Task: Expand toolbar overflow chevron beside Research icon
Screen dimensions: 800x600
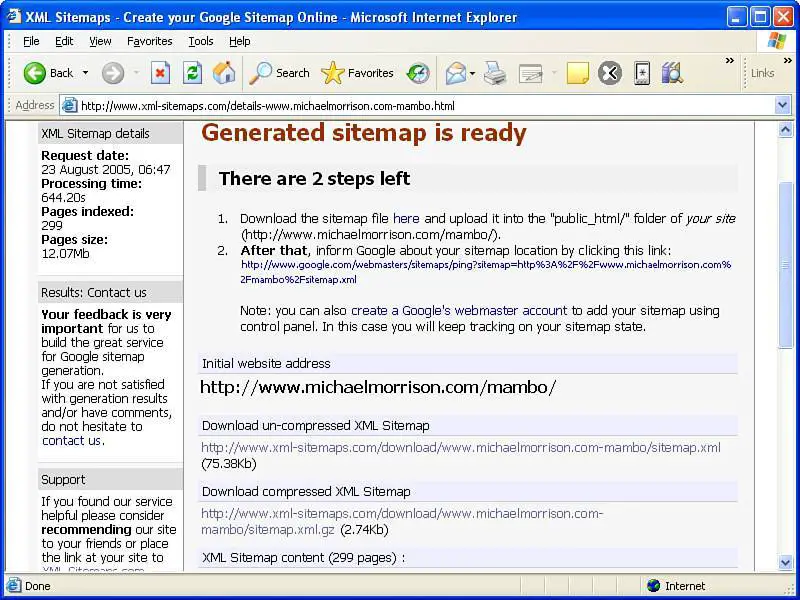Action: click(x=730, y=61)
